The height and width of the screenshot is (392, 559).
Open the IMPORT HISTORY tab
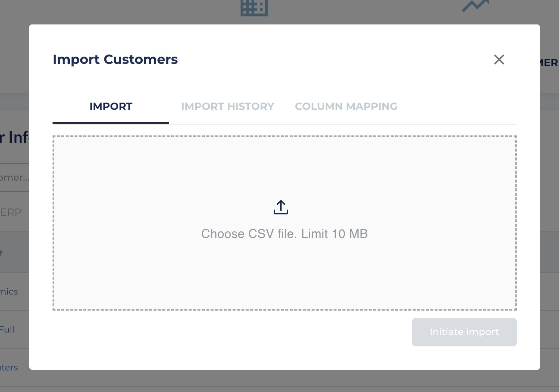(x=228, y=107)
